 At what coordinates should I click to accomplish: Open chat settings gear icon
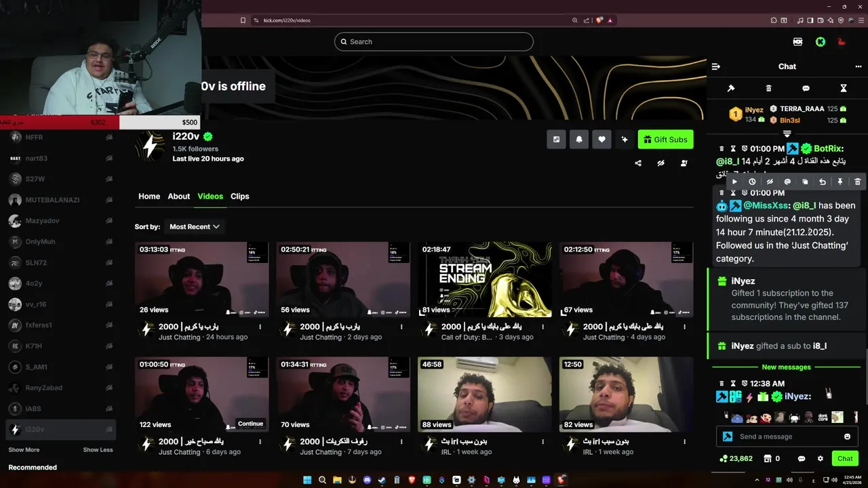click(x=820, y=459)
